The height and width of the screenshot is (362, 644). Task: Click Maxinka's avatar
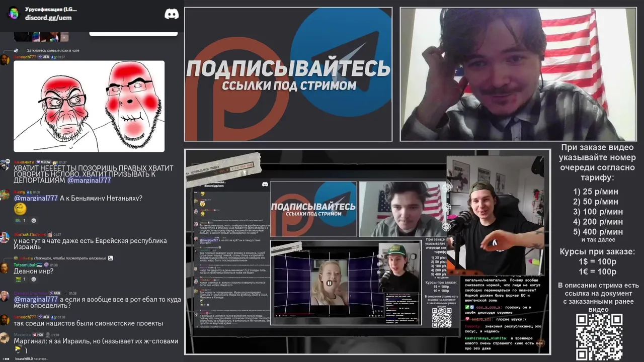pos(5,338)
